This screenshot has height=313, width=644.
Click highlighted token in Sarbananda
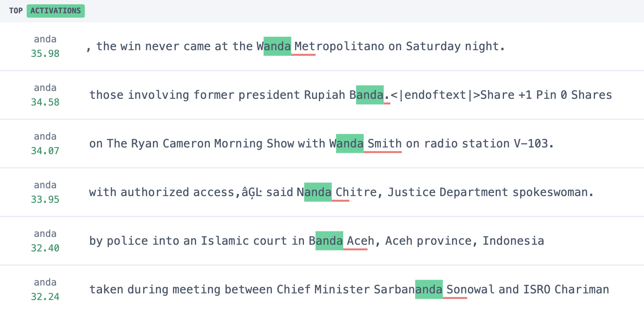coord(429,289)
